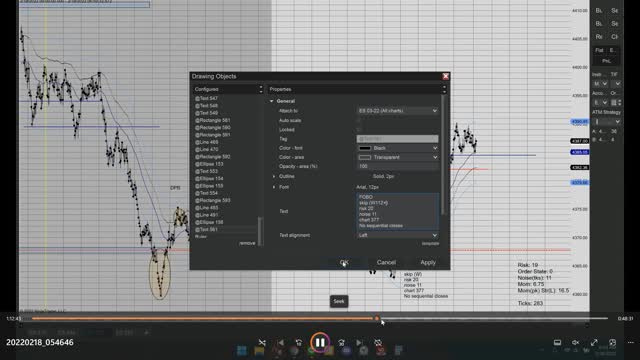Toggle subtitles/captions icon in player
The image size is (640, 360).
(x=557, y=342)
